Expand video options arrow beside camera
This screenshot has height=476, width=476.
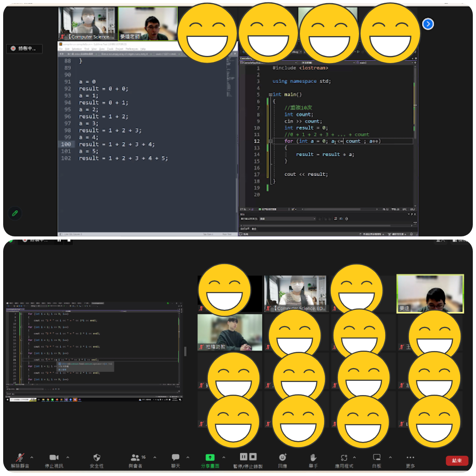tap(68, 457)
